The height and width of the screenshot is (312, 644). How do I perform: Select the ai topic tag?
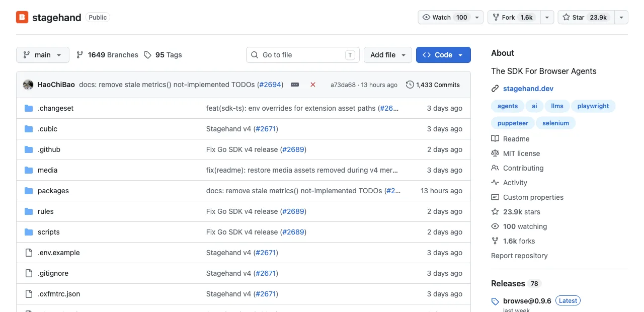pyautogui.click(x=534, y=106)
